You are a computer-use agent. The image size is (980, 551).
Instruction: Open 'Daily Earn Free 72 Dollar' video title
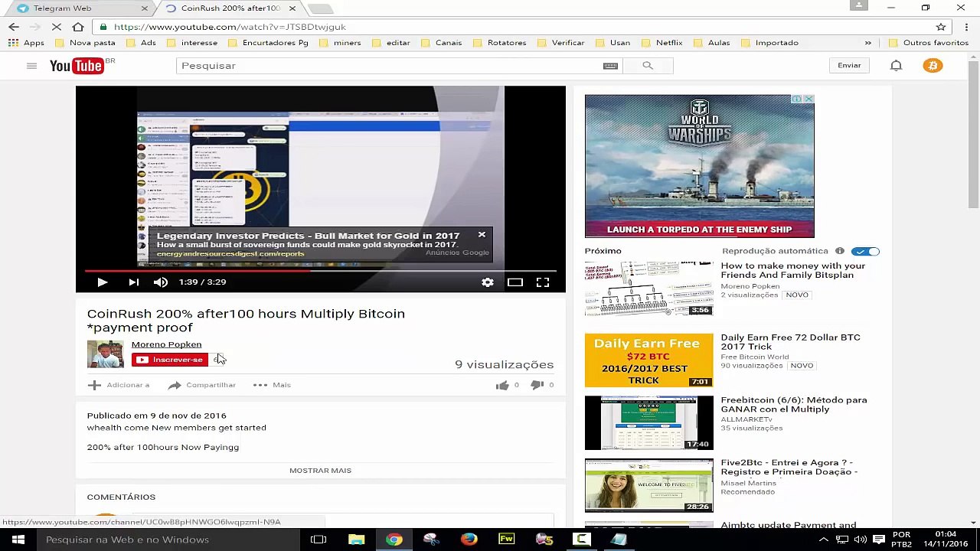pyautogui.click(x=790, y=342)
